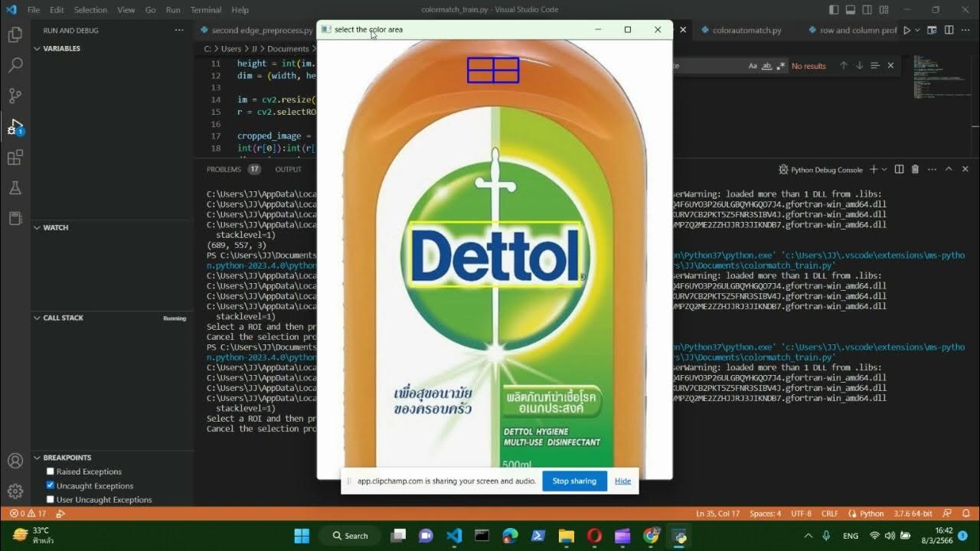This screenshot has height=551, width=980.
Task: Click Spaces: 4 indentation in status bar
Action: [x=765, y=514]
